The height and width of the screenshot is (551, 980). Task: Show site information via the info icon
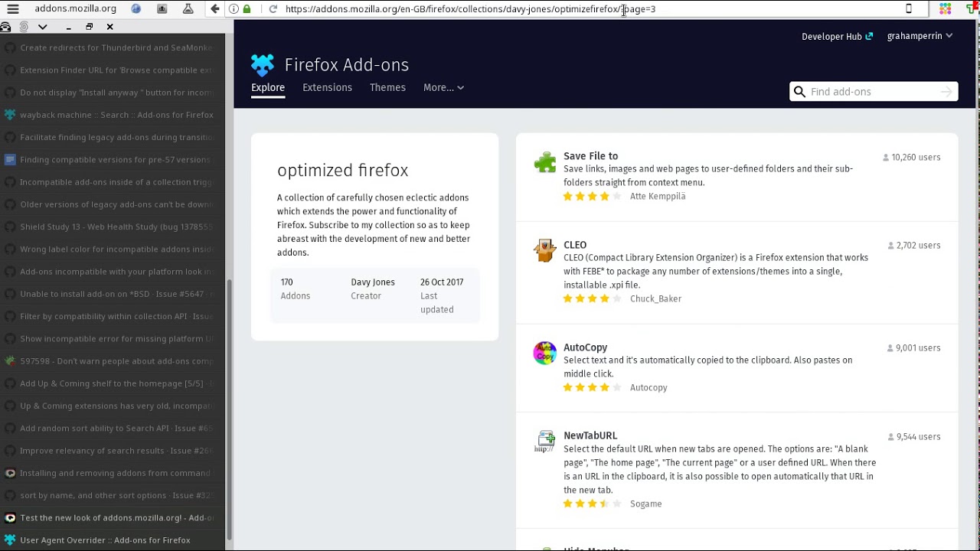(234, 9)
